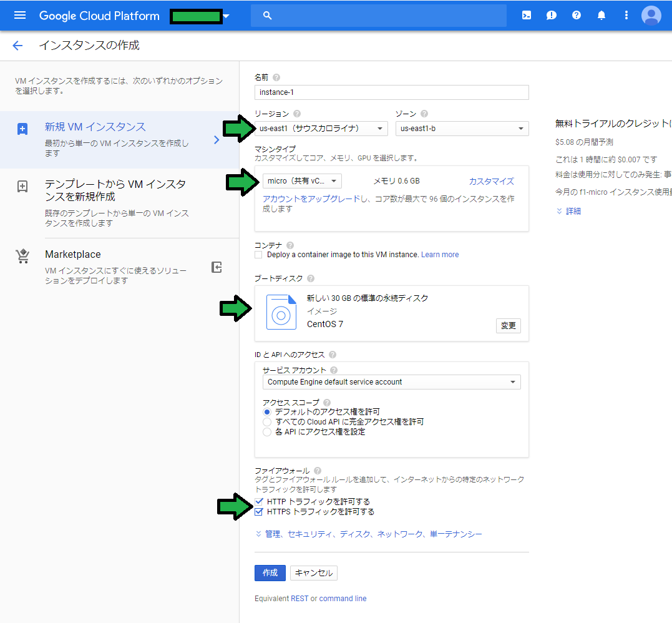The width and height of the screenshot is (672, 623).
Task: Click the boot disk image icon
Action: coord(281,311)
